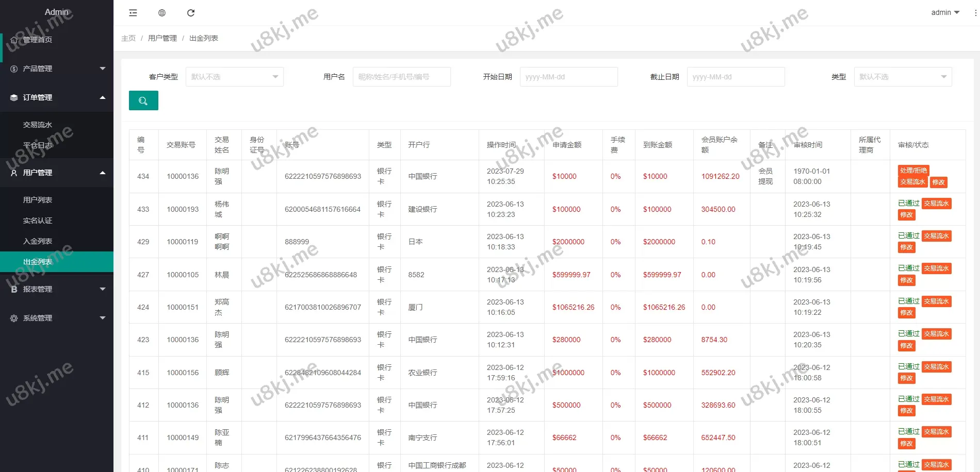980x472 pixels.
Task: Open the admin account dropdown
Action: pyautogui.click(x=945, y=12)
